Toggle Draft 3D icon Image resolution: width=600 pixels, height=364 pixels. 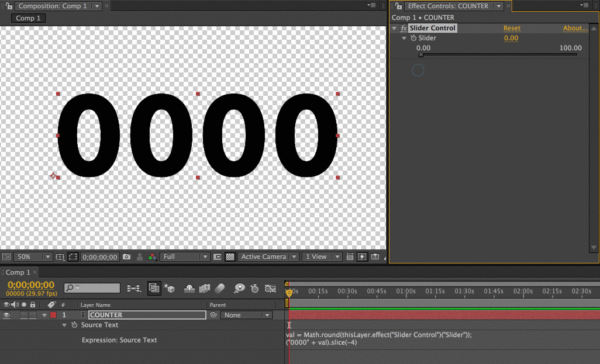pyautogui.click(x=169, y=288)
